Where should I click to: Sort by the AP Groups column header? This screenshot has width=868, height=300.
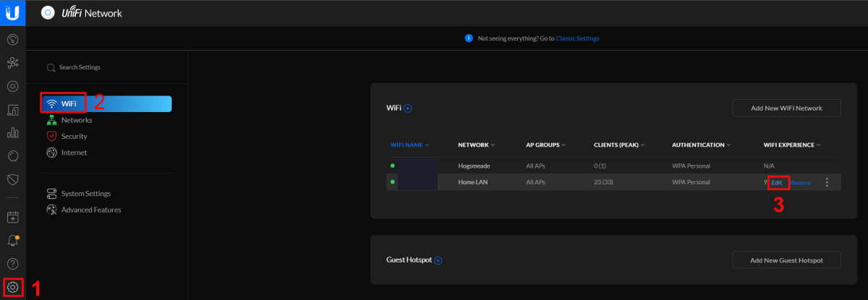tap(545, 145)
